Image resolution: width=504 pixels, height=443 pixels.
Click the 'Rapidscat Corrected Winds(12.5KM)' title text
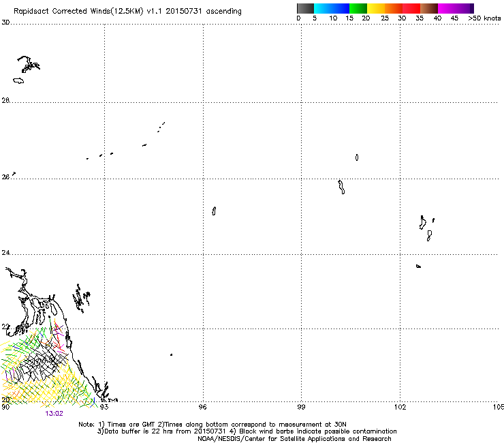pos(78,12)
